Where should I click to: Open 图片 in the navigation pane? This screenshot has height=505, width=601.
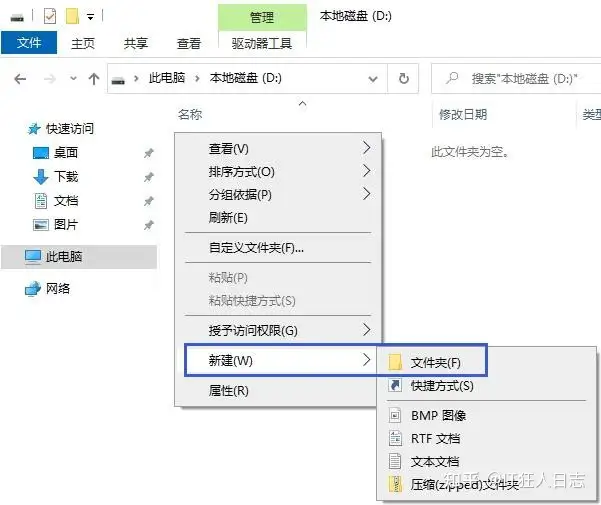(56, 225)
